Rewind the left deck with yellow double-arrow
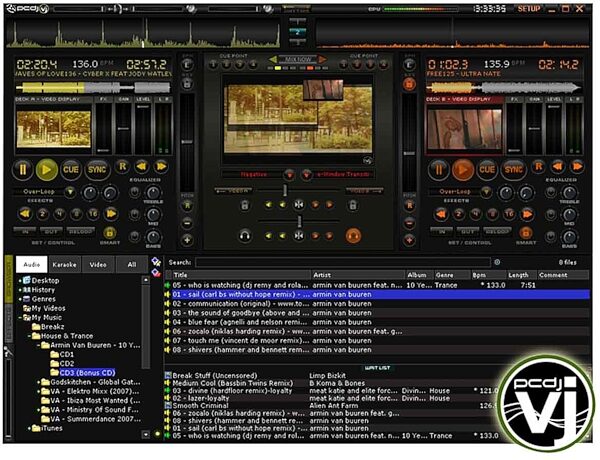This screenshot has height=460, width=600. point(142,166)
